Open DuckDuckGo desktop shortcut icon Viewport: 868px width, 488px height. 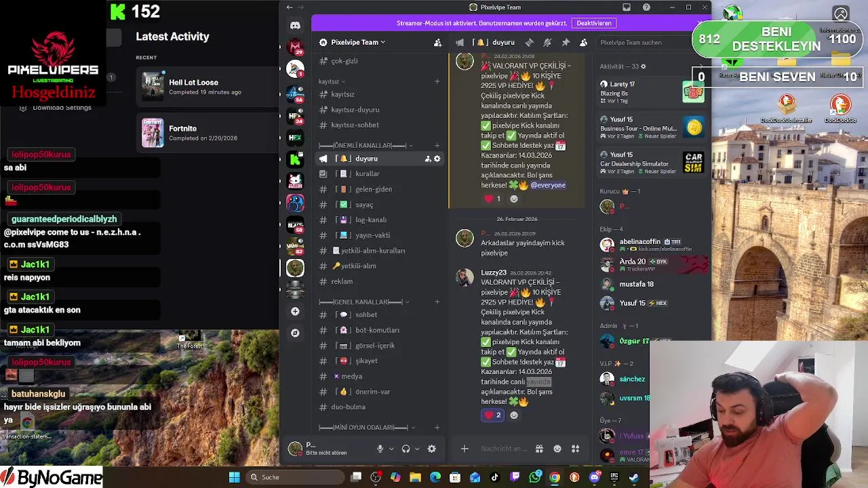tap(840, 108)
